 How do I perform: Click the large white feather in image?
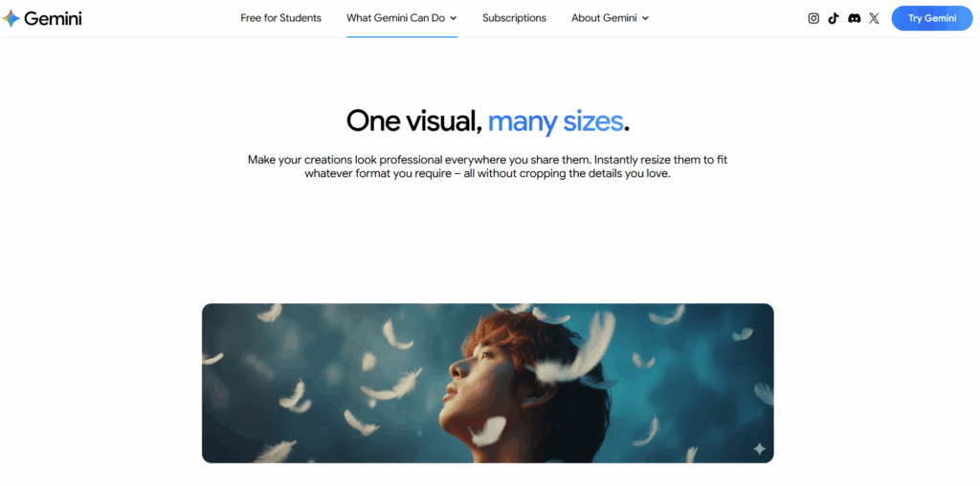(x=578, y=351)
